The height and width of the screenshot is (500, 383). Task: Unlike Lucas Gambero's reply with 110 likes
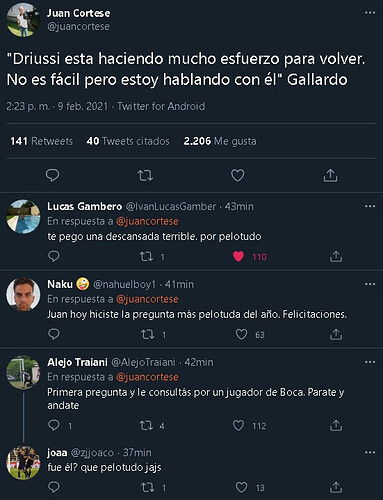pos(238,256)
